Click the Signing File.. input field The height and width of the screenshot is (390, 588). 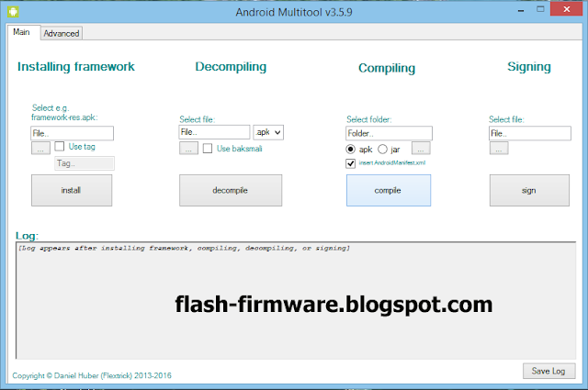[x=530, y=133]
